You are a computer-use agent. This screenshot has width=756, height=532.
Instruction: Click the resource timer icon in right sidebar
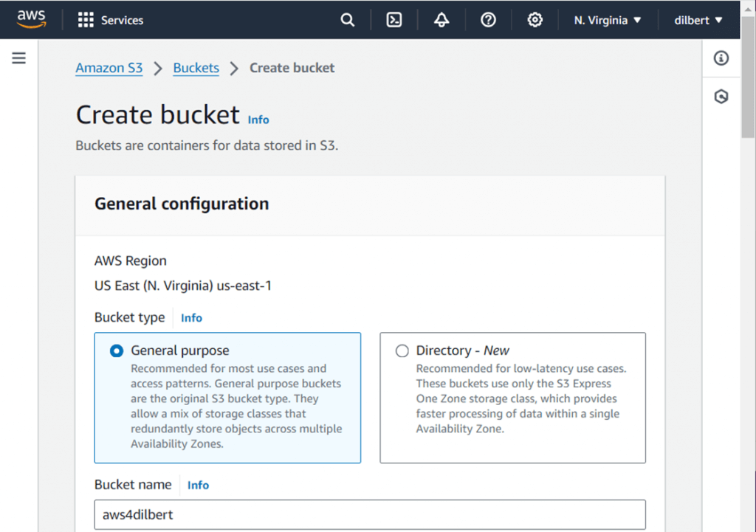pyautogui.click(x=721, y=97)
